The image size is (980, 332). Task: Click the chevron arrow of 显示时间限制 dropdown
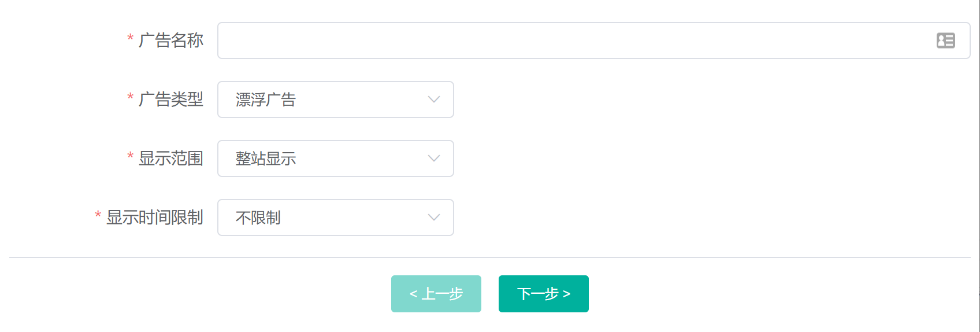click(434, 217)
